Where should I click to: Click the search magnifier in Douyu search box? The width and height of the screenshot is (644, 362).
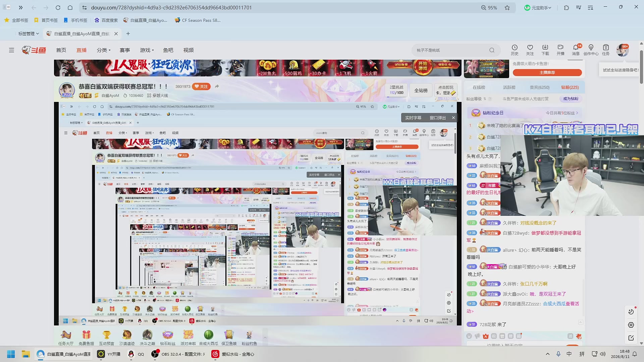coord(492,50)
